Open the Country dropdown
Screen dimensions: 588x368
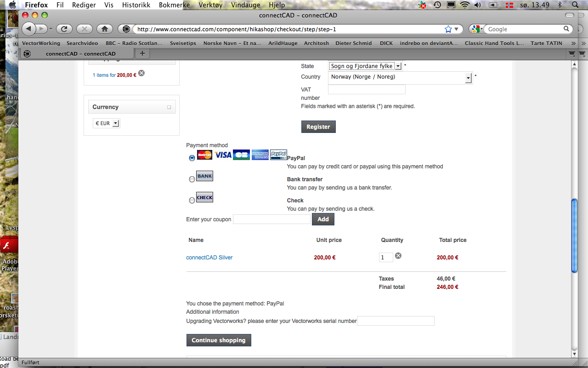point(401,78)
